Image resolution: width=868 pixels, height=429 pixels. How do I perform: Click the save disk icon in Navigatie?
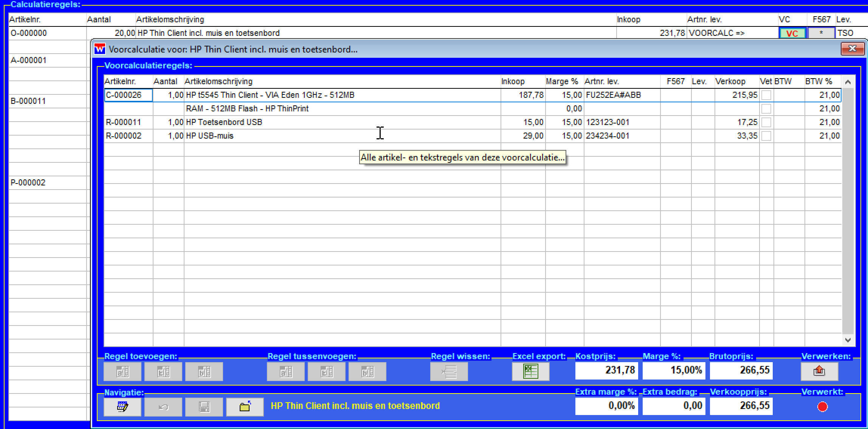(x=204, y=407)
